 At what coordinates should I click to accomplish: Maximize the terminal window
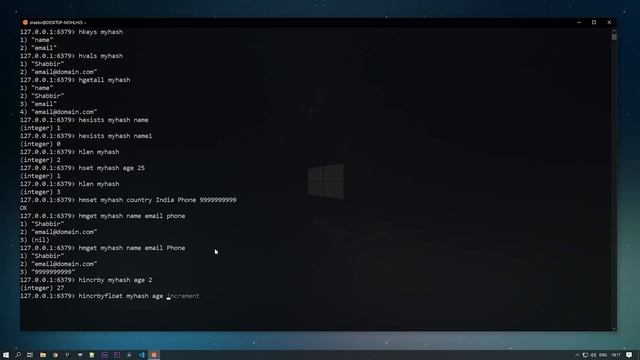click(x=594, y=22)
